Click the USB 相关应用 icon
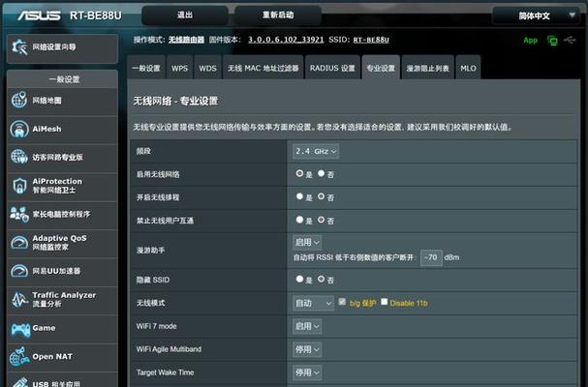Image resolution: width=588 pixels, height=387 pixels. [19, 382]
